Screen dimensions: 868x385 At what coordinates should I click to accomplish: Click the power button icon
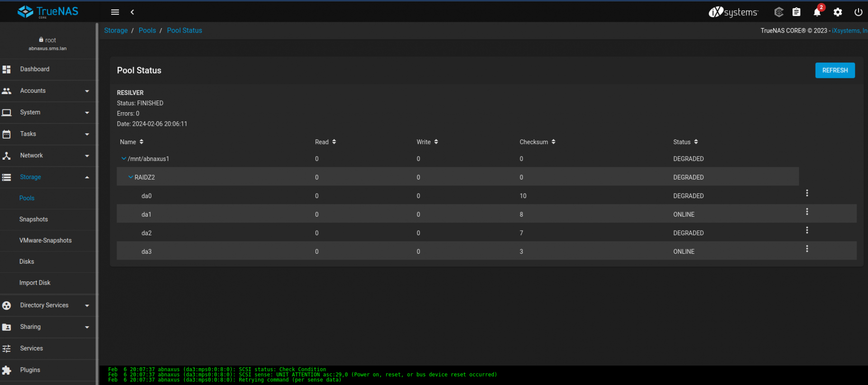858,12
